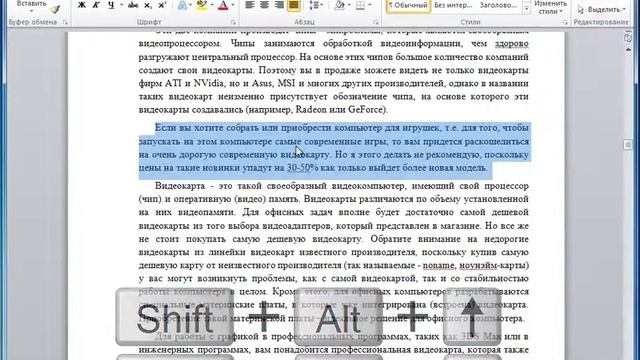640x360 pixels.
Task: Open Шрифт dialog launcher
Action: click(233, 22)
